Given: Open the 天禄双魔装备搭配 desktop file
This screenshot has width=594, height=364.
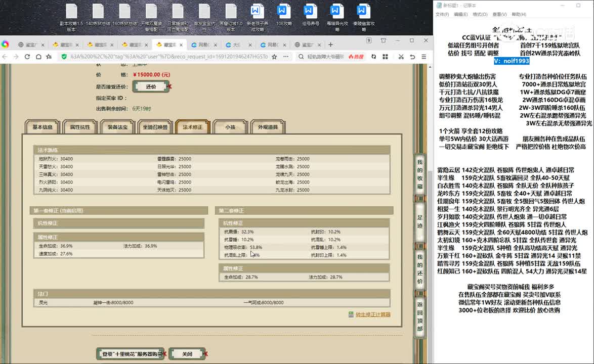Looking at the screenshot, I should point(151,17).
